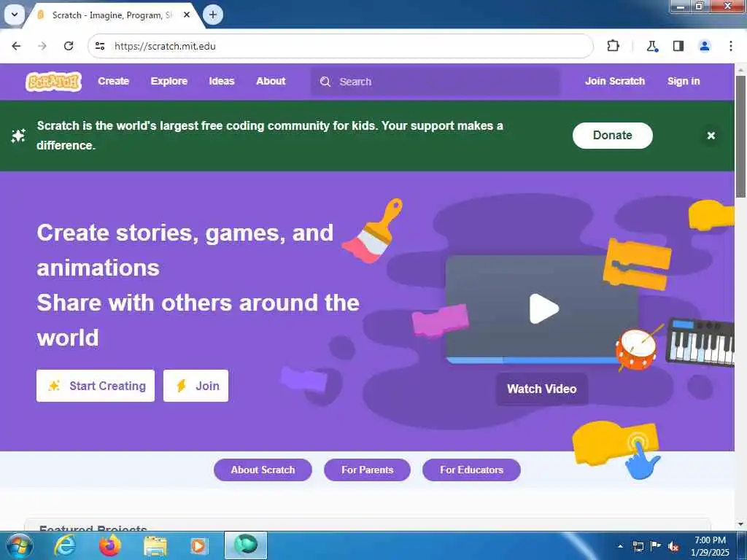Open the Create menu item
The width and height of the screenshot is (747, 560).
(113, 82)
